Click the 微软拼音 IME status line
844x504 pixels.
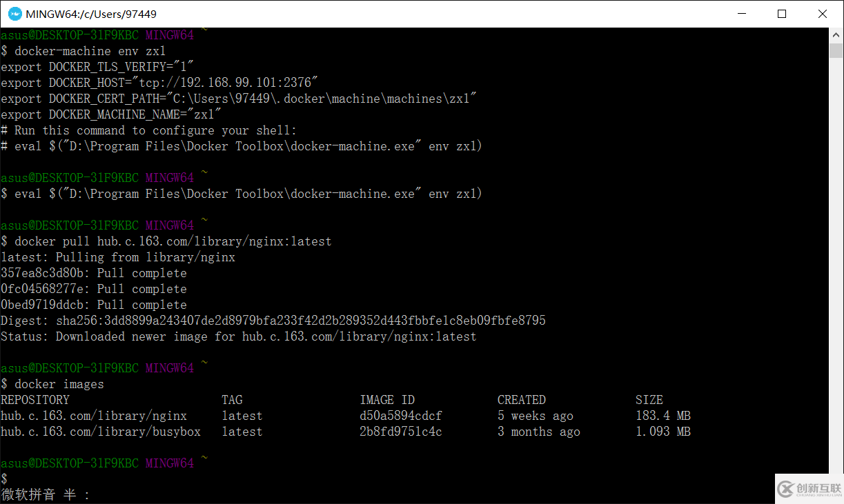coord(46,494)
